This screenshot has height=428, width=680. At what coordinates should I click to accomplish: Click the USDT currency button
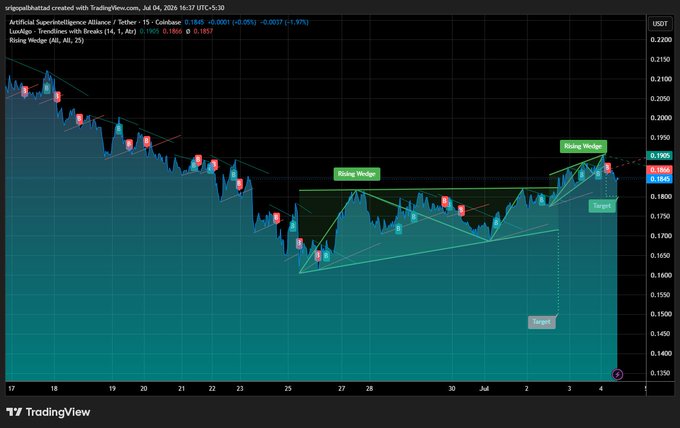[x=660, y=23]
